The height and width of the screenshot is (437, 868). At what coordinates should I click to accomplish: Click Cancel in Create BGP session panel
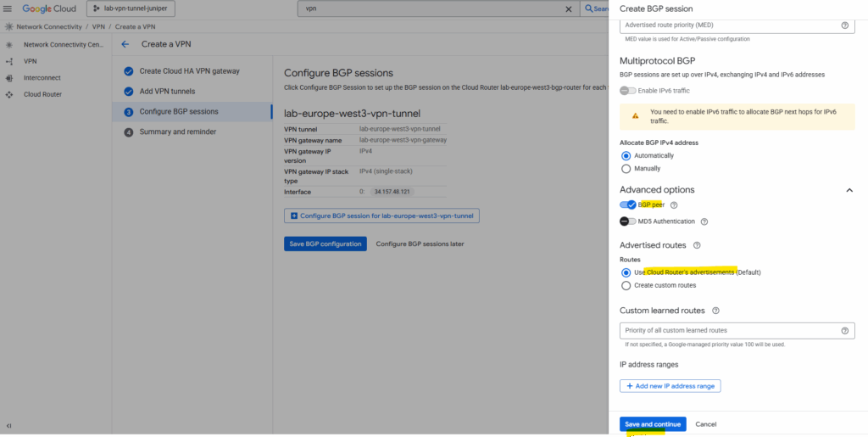706,424
